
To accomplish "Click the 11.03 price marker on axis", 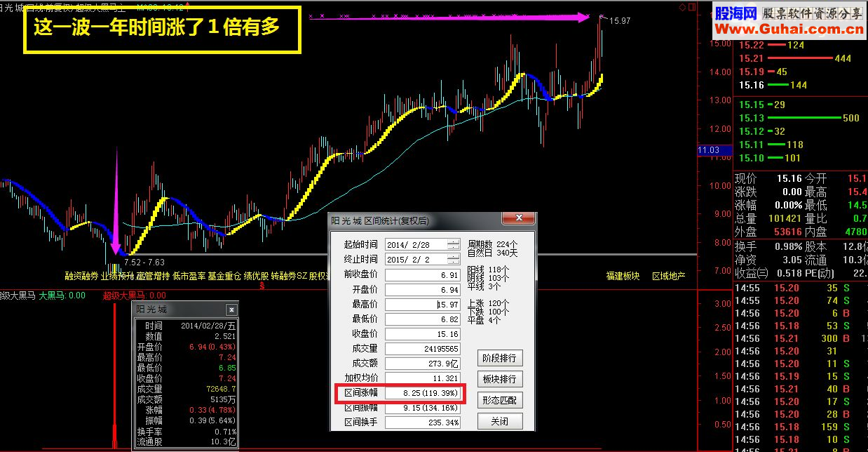I will [x=709, y=150].
